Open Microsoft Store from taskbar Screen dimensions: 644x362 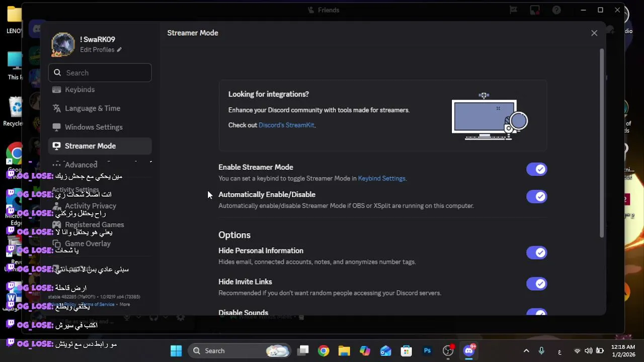tap(407, 351)
